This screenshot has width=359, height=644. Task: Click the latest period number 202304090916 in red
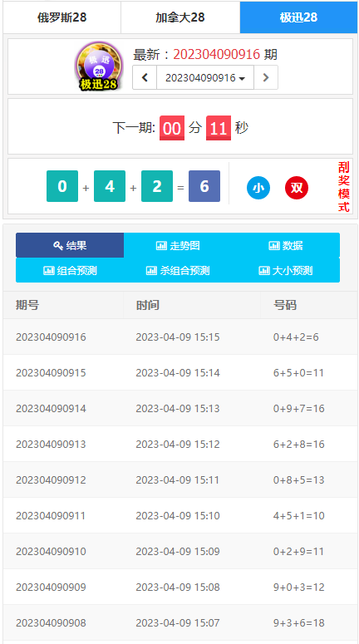point(216,54)
